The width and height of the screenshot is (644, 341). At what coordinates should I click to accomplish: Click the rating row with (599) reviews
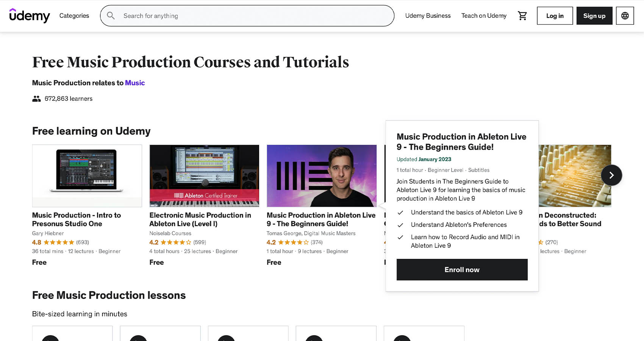click(x=178, y=242)
